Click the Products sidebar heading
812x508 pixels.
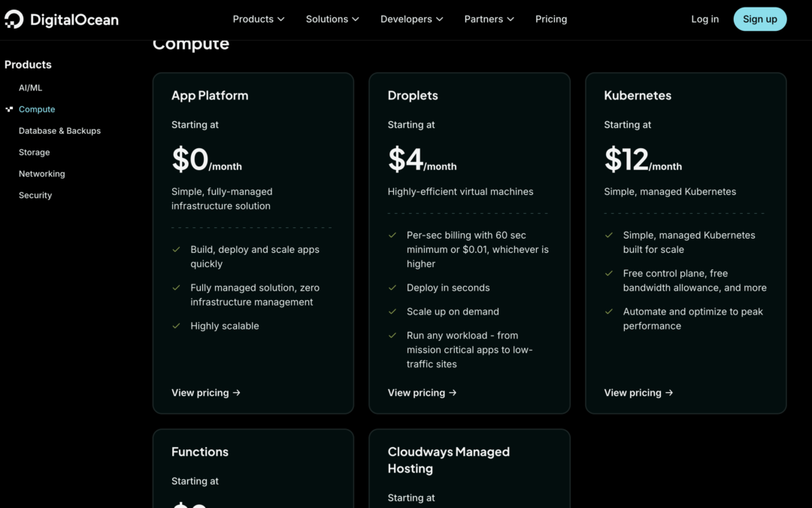tap(28, 65)
